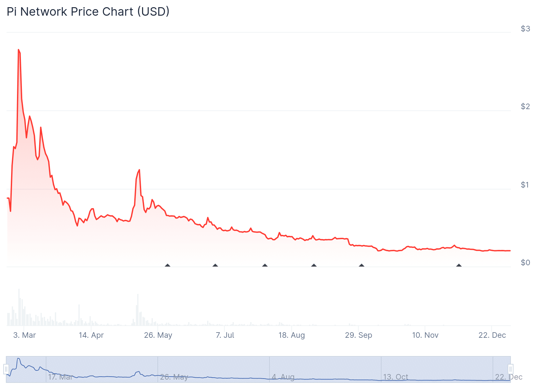Click the Pi Network Price Chart title
537x392 pixels.
pyautogui.click(x=88, y=12)
